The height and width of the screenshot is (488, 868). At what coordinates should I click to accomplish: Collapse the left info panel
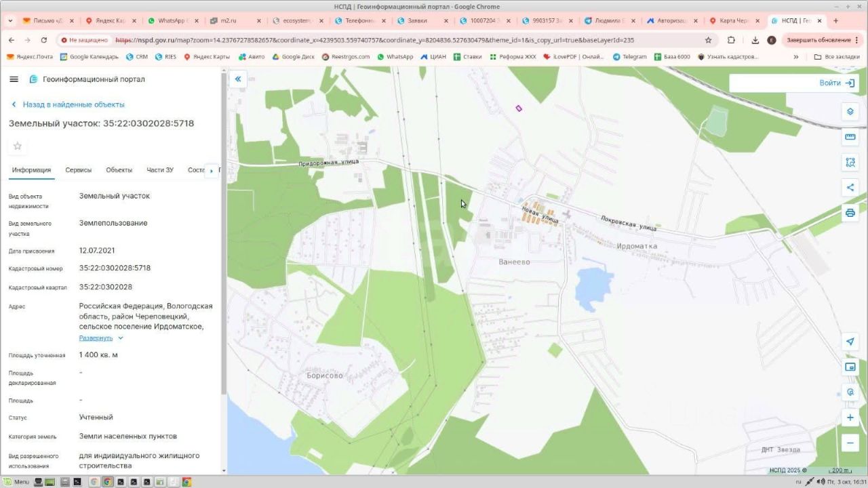238,79
